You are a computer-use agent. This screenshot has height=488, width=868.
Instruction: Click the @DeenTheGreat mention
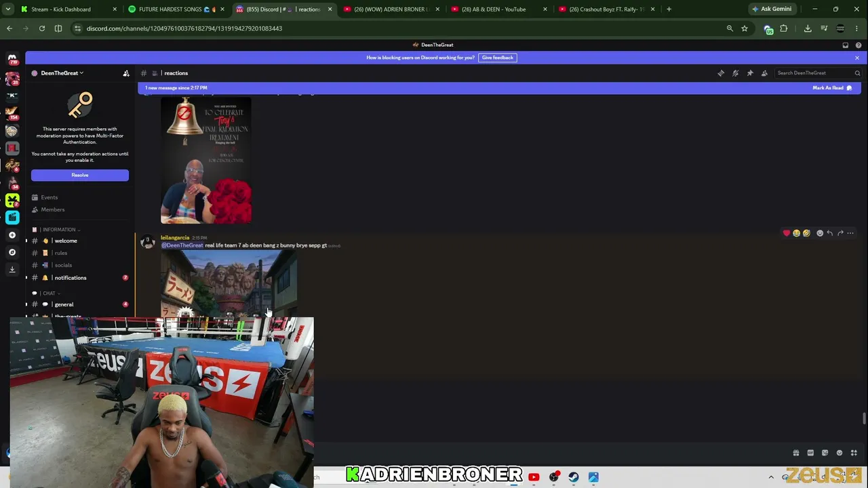tap(182, 245)
